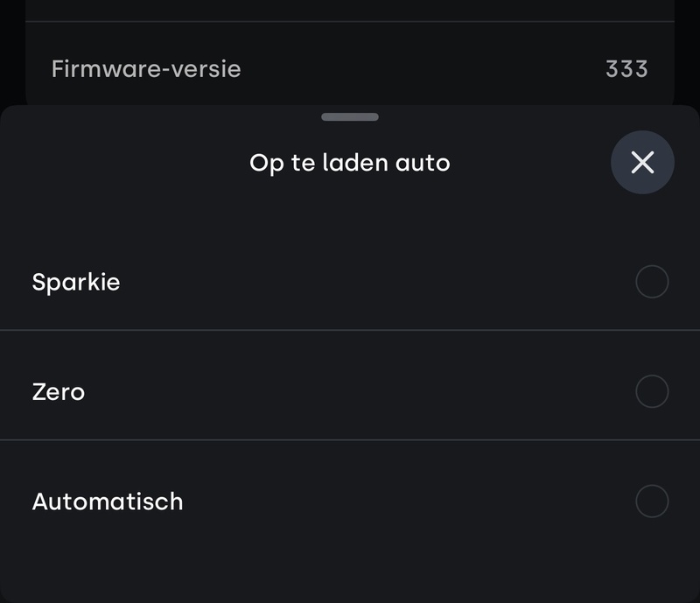700x603 pixels.
Task: Tap the Sparkie car name label
Action: [76, 283]
